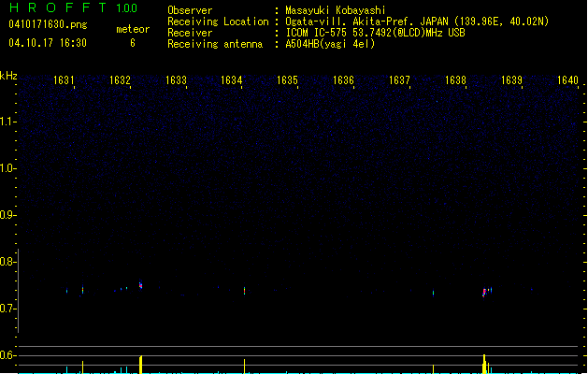
Task: Click the A504HB(yagi 4el) antenna text
Action: click(x=330, y=44)
